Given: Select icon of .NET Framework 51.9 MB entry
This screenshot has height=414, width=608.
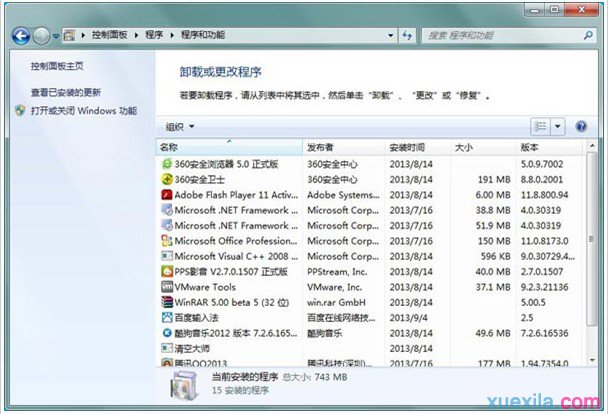Looking at the screenshot, I should click(167, 226).
